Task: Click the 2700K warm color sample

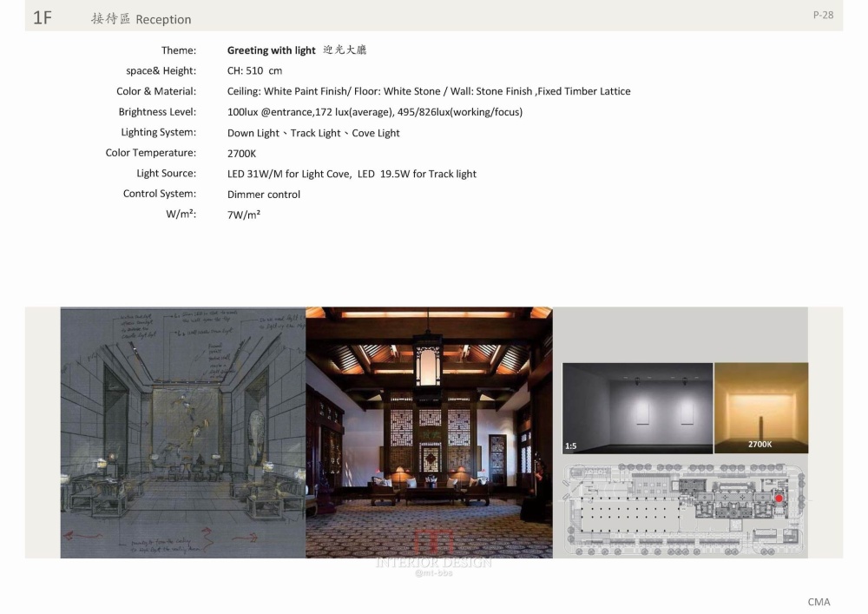Action: pyautogui.click(x=760, y=408)
